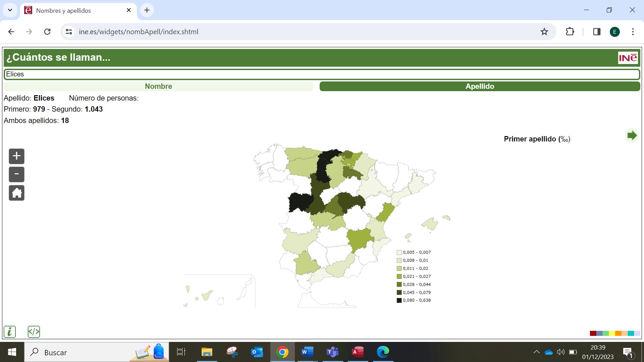Click the green arrow next map button
Image resolution: width=644 pixels, height=362 pixels.
click(632, 136)
